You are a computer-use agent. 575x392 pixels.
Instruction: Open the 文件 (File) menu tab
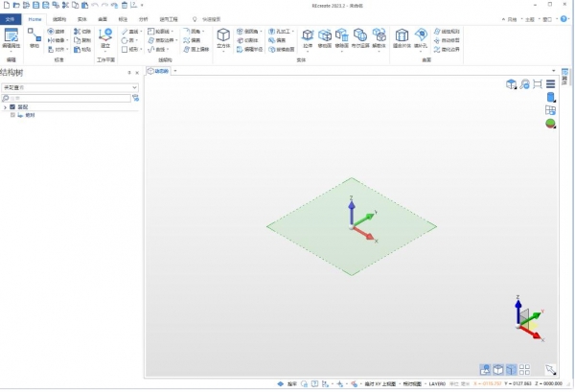[11, 18]
